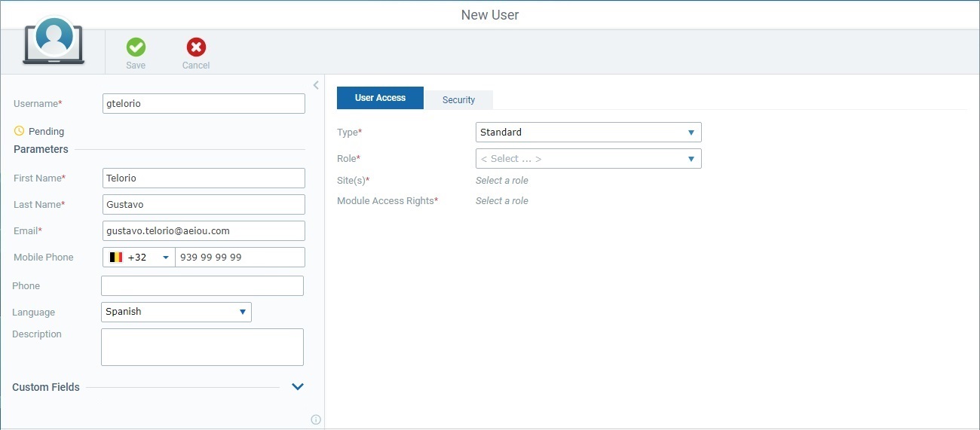Click the Email address field
This screenshot has height=430, width=980.
pos(204,231)
